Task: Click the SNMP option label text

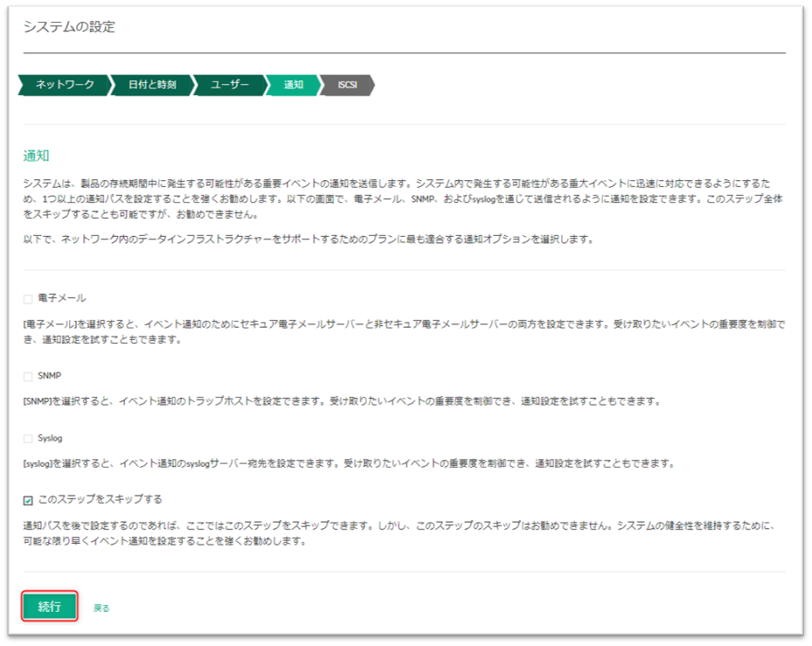Action: click(x=50, y=376)
